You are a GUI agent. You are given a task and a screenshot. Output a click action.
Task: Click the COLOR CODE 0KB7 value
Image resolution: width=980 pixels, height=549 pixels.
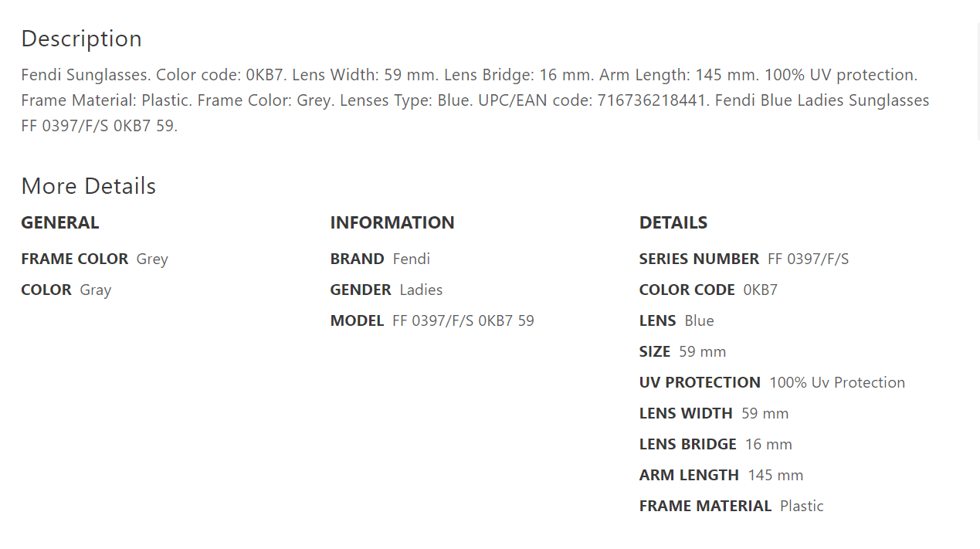760,290
